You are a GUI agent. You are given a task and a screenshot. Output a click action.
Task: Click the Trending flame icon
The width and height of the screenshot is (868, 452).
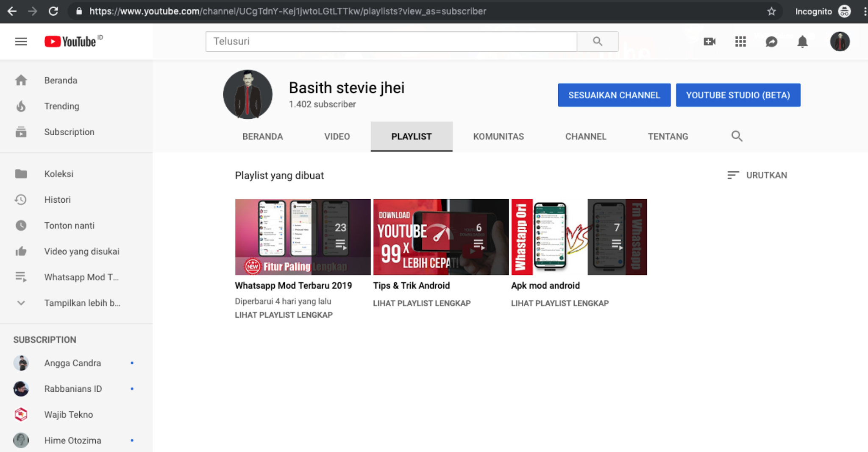(21, 106)
